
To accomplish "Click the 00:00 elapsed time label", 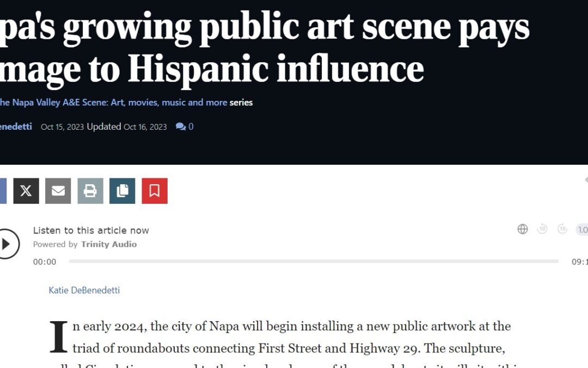I will pyautogui.click(x=45, y=262).
